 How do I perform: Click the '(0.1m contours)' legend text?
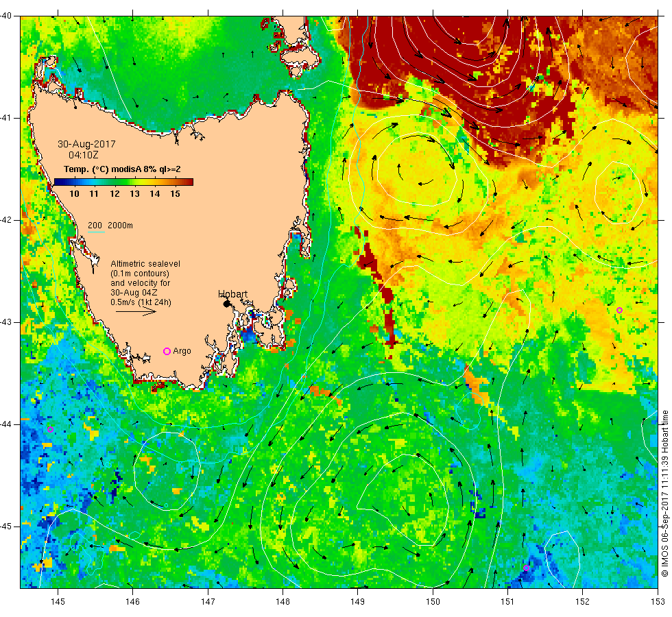[140, 274]
